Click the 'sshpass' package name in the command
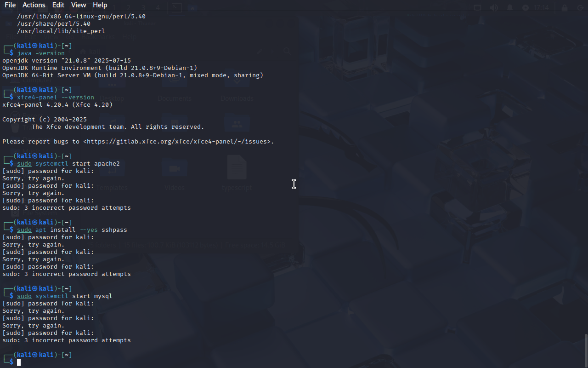Image resolution: width=588 pixels, height=368 pixels. coord(114,230)
